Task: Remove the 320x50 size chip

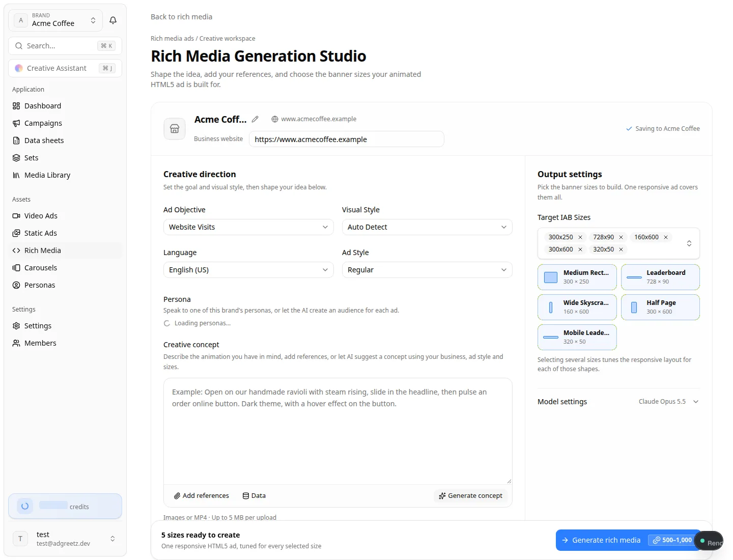Action: (x=621, y=249)
